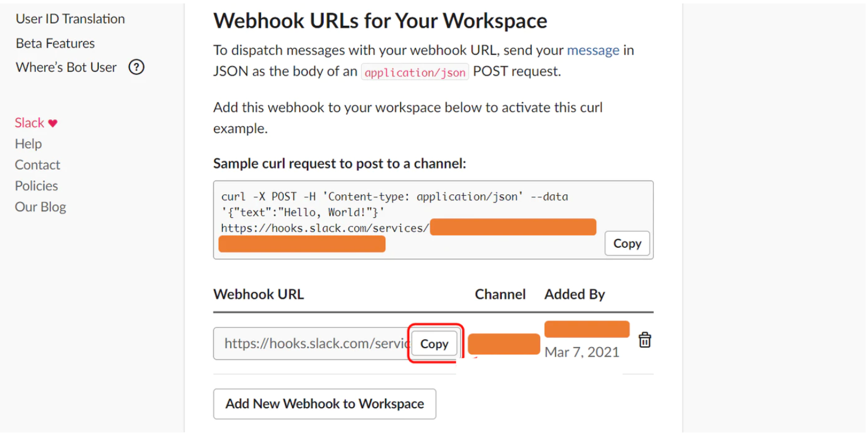The width and height of the screenshot is (868, 437).
Task: Open the Help link under Slack
Action: (28, 144)
